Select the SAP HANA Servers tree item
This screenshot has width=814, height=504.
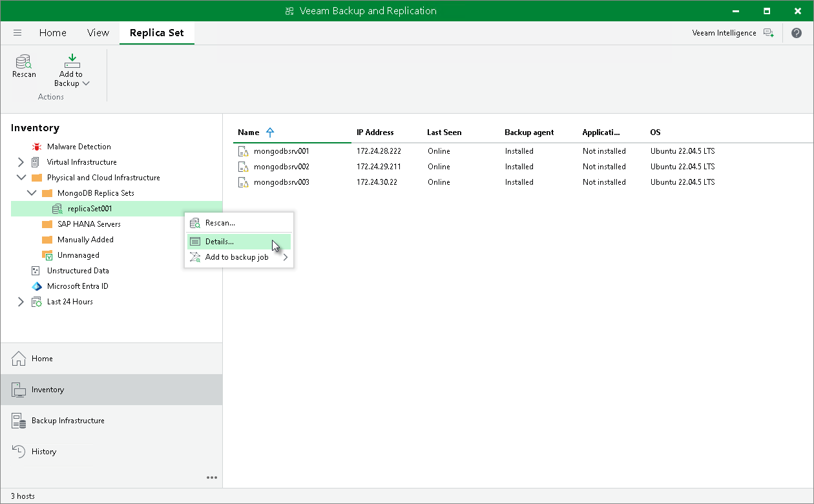89,224
